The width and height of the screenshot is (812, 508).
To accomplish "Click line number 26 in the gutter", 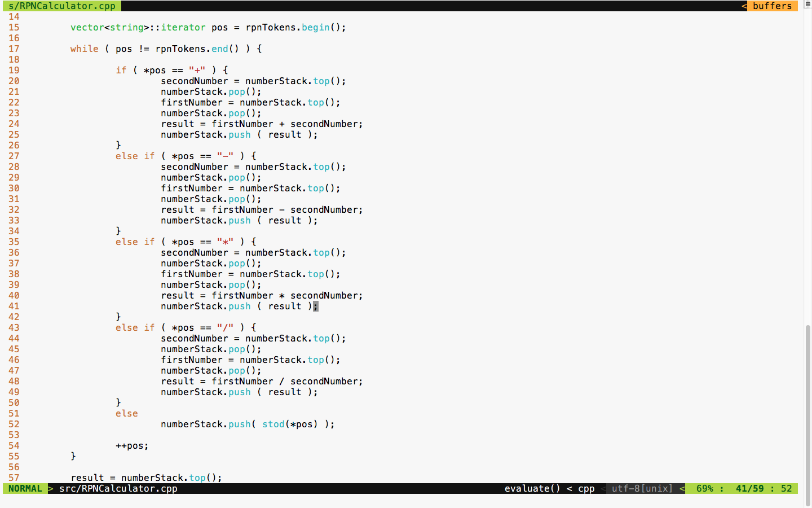I will [14, 145].
